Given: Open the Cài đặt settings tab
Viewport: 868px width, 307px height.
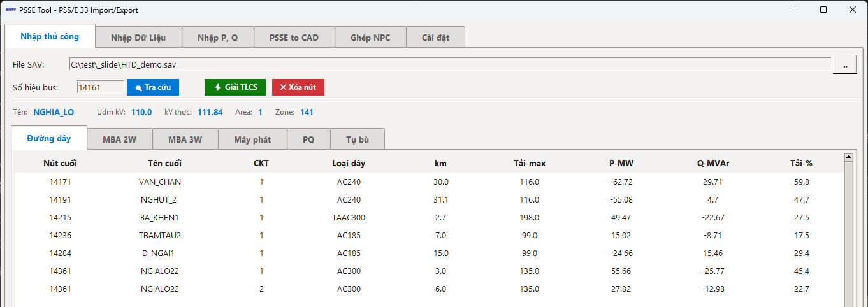Looking at the screenshot, I should click(x=436, y=38).
